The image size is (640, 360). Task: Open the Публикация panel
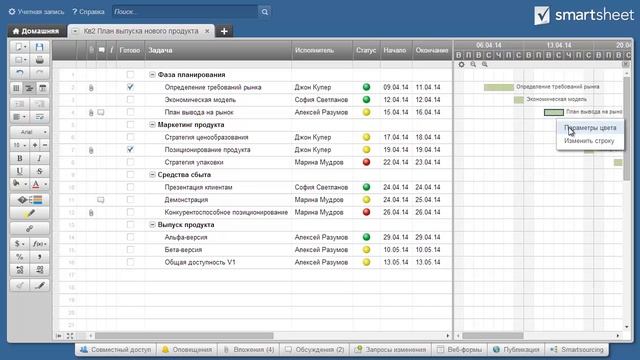point(516,350)
